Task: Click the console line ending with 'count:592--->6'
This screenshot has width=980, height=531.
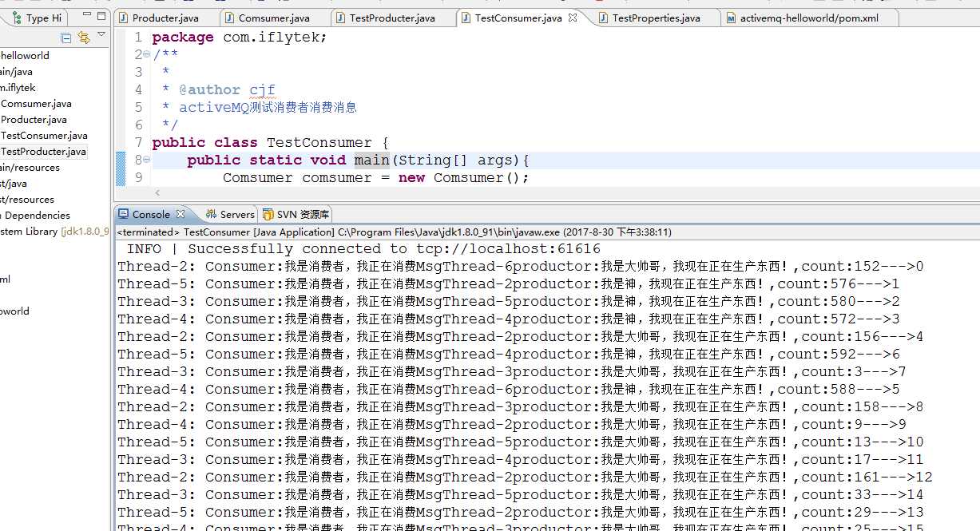Action: click(x=509, y=354)
